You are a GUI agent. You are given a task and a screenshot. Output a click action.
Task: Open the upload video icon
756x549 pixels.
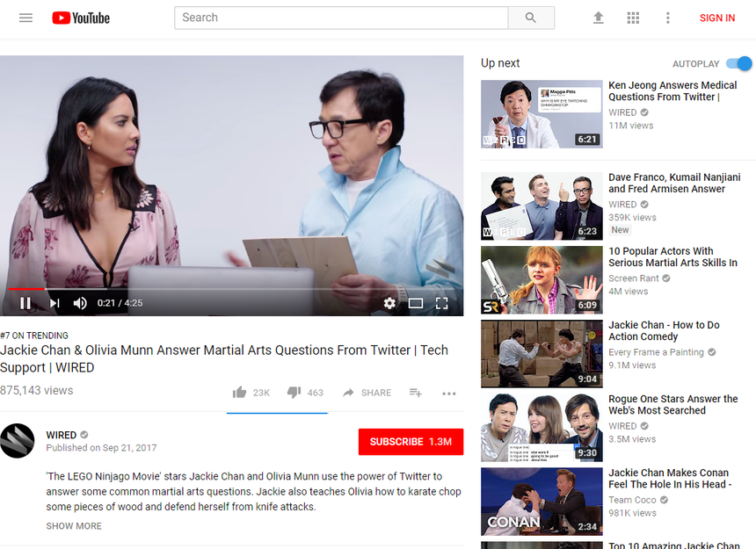point(599,18)
